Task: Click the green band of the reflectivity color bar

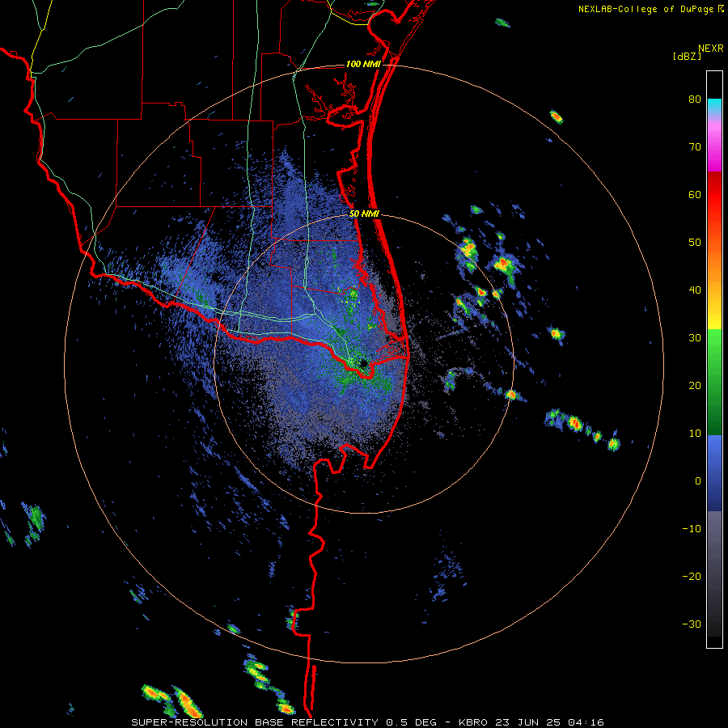Action: pos(714,382)
